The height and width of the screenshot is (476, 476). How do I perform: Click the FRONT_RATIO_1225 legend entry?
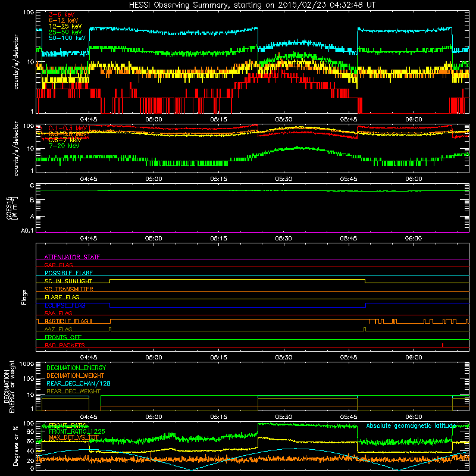[x=77, y=432]
